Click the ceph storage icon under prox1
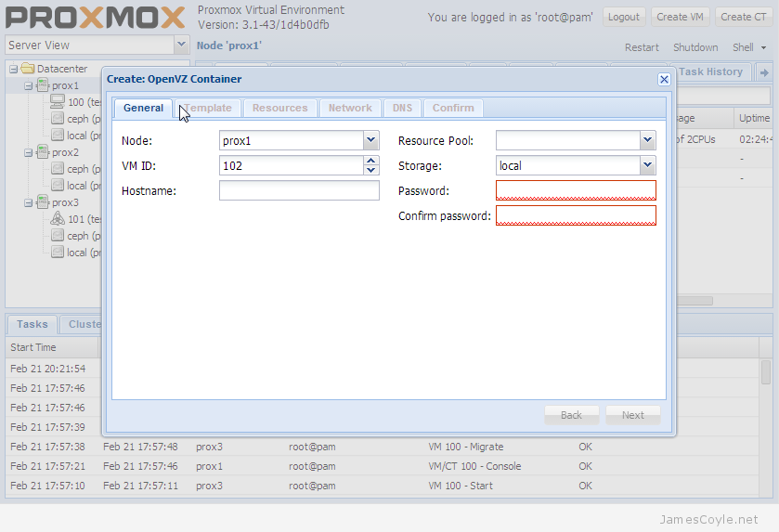The width and height of the screenshot is (779, 532). (x=58, y=118)
